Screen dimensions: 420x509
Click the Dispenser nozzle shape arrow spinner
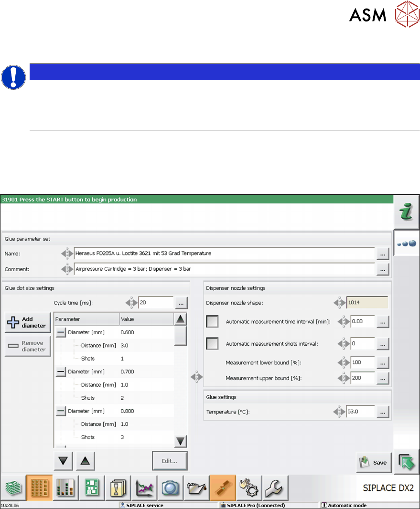pyautogui.click(x=339, y=303)
